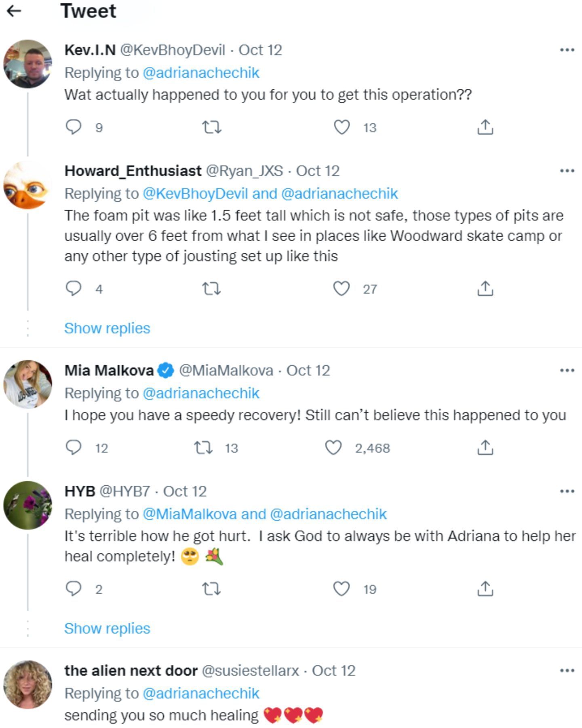Open more options on Mia Malkova's tweet
582x728 pixels.
567,370
